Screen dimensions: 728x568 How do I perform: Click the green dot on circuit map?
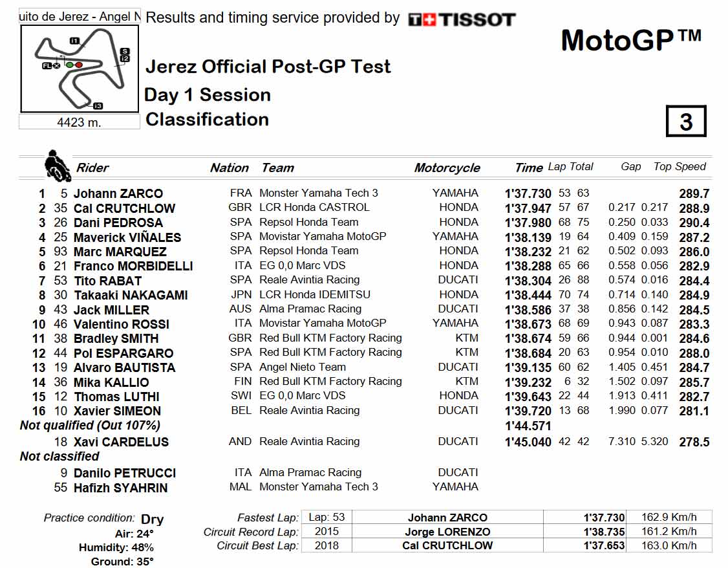70,65
